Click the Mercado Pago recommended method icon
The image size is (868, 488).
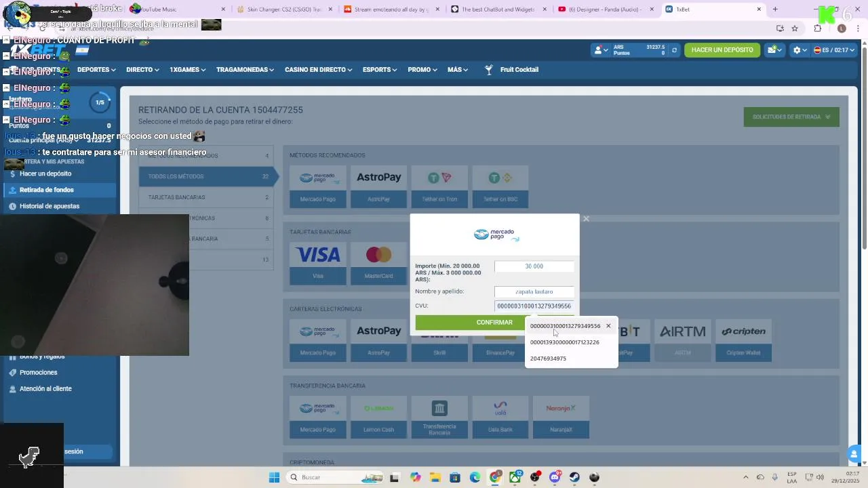click(317, 186)
